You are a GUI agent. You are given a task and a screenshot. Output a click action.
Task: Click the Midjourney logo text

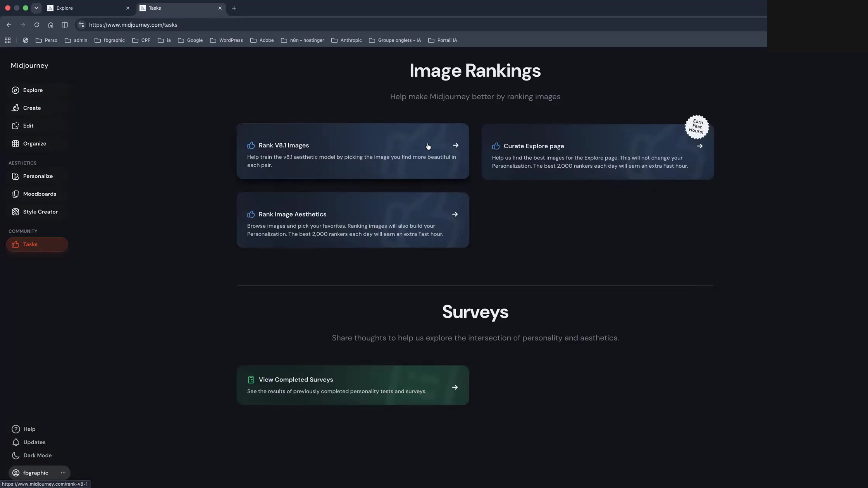[29, 65]
